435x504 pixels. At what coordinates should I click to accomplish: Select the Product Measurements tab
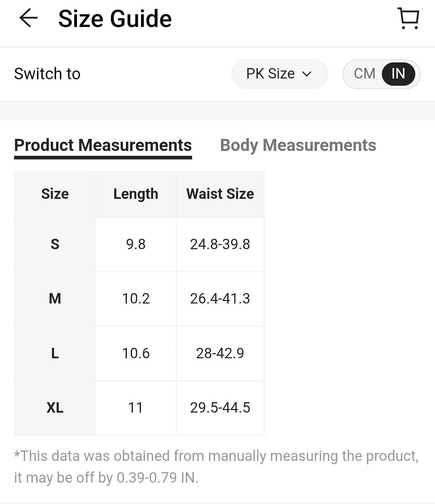pos(103,145)
